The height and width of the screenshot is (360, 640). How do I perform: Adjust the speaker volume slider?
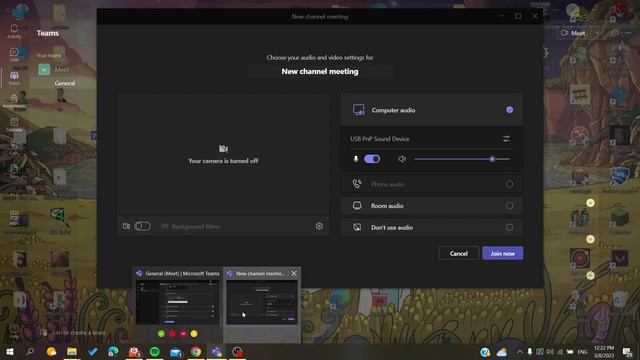coord(462,159)
